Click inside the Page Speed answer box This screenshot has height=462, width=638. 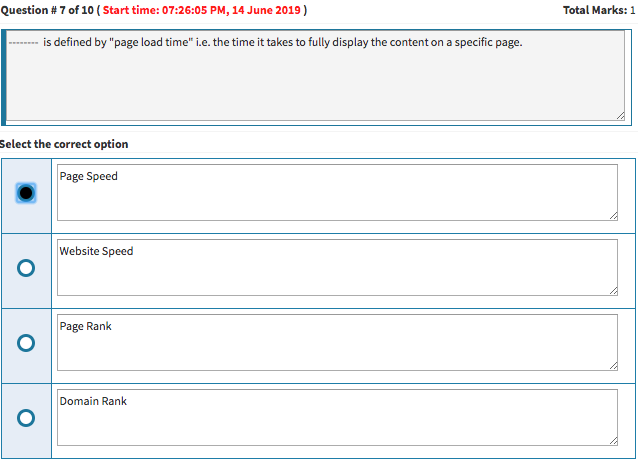click(x=337, y=193)
